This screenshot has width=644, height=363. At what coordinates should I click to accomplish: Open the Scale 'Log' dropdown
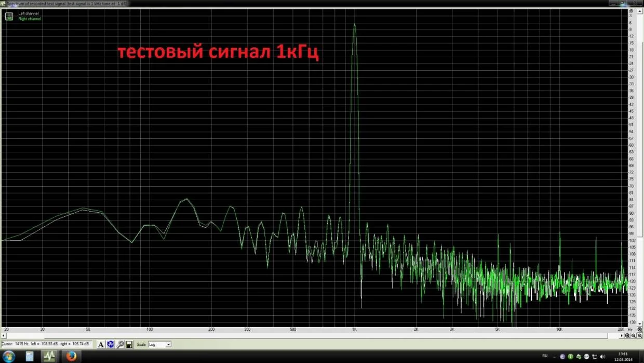point(159,344)
